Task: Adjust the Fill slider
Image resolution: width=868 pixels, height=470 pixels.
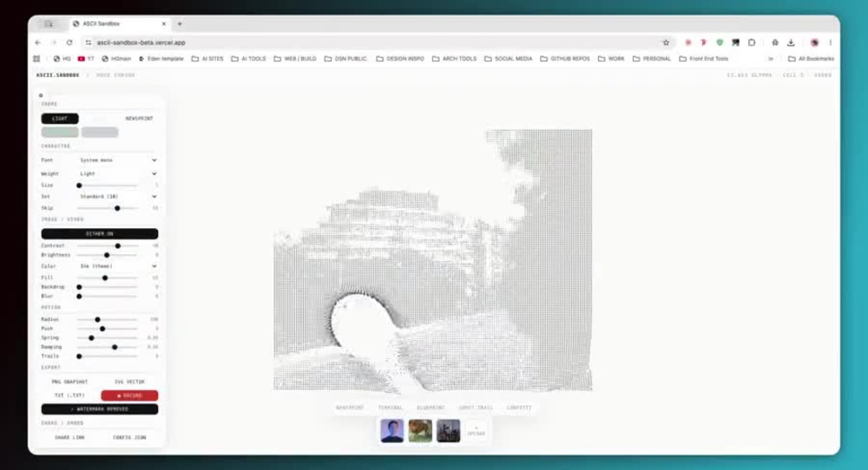Action: [107, 277]
